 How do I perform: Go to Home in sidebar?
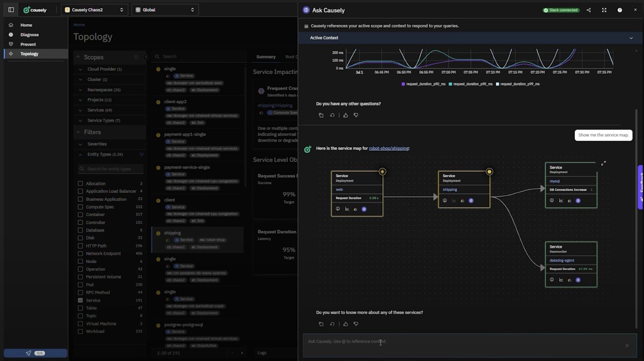click(26, 25)
